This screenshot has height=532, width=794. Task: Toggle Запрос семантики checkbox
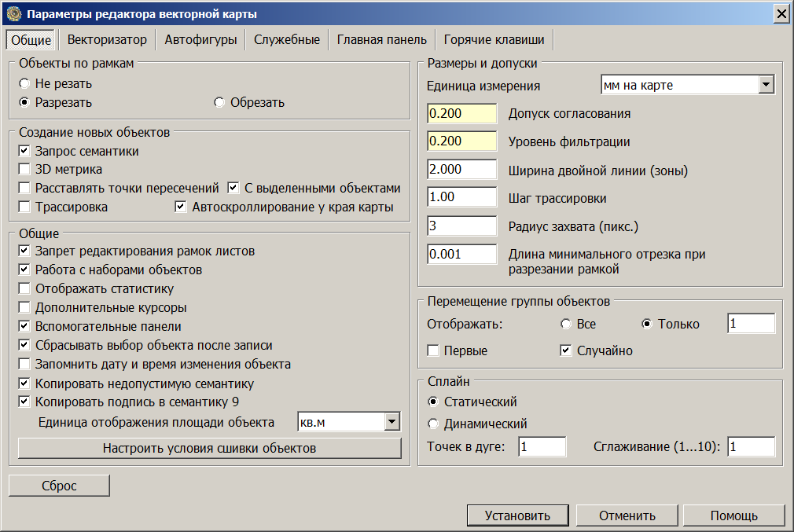pos(24,151)
